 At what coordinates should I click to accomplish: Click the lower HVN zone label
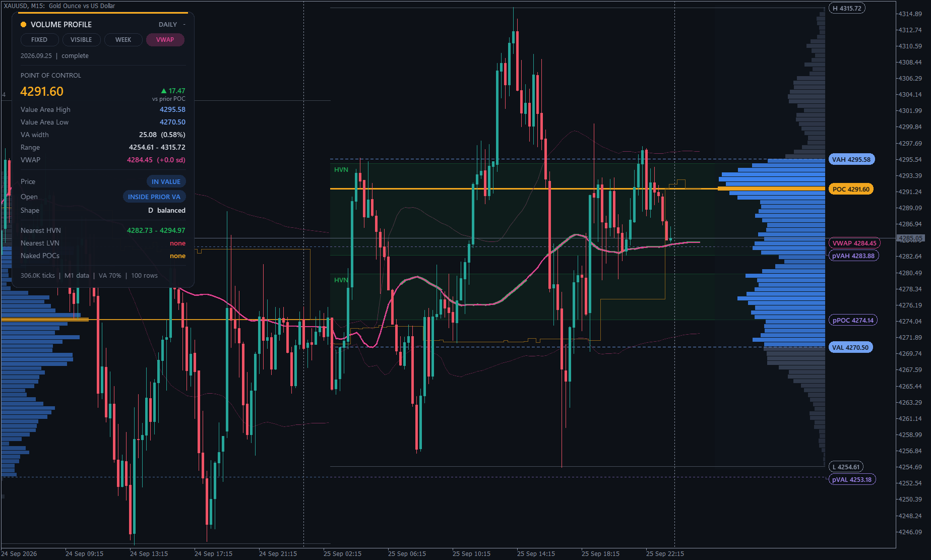point(341,280)
